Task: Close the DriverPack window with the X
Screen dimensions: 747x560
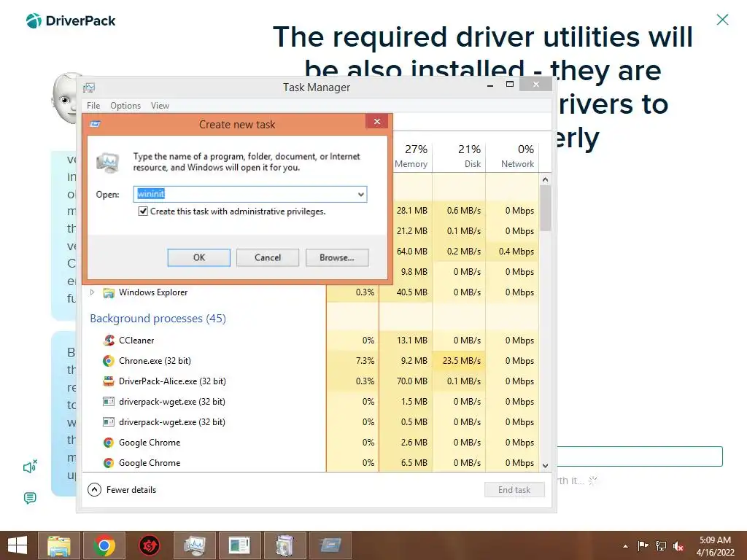Action: pyautogui.click(x=722, y=20)
